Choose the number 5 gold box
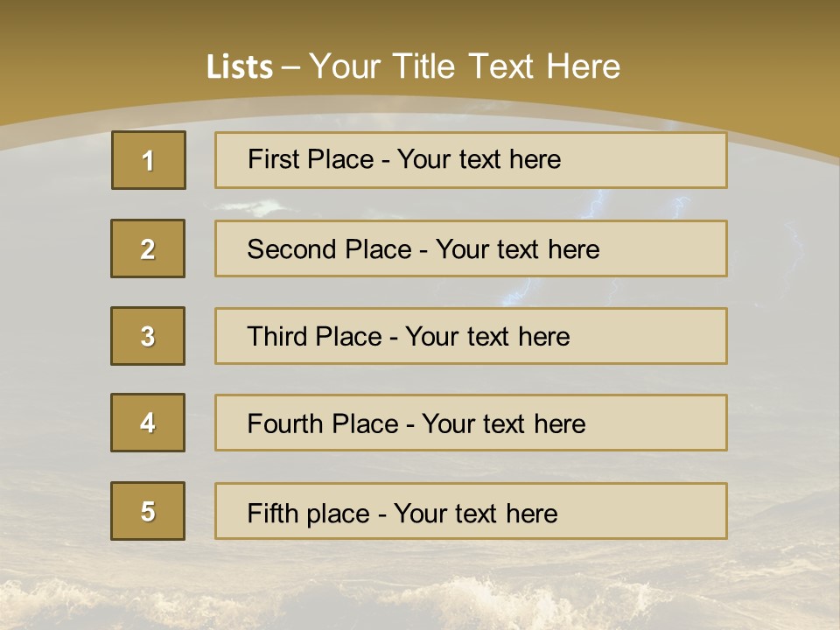 tap(148, 511)
